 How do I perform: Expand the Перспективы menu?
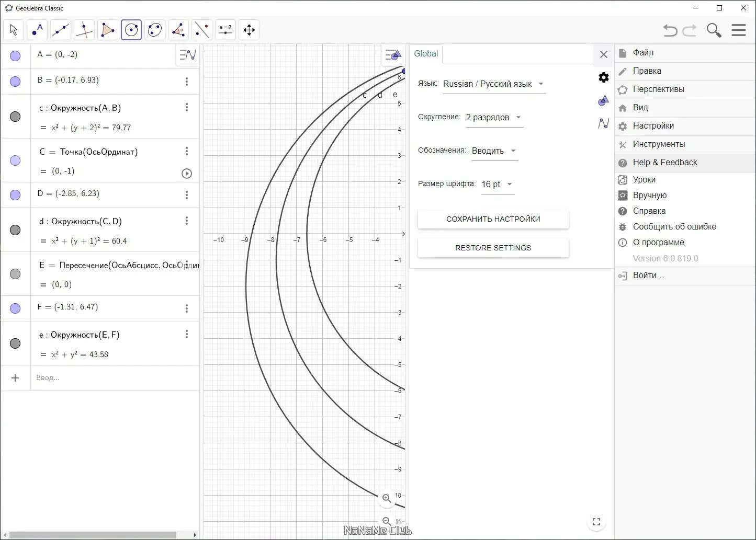pos(685,89)
